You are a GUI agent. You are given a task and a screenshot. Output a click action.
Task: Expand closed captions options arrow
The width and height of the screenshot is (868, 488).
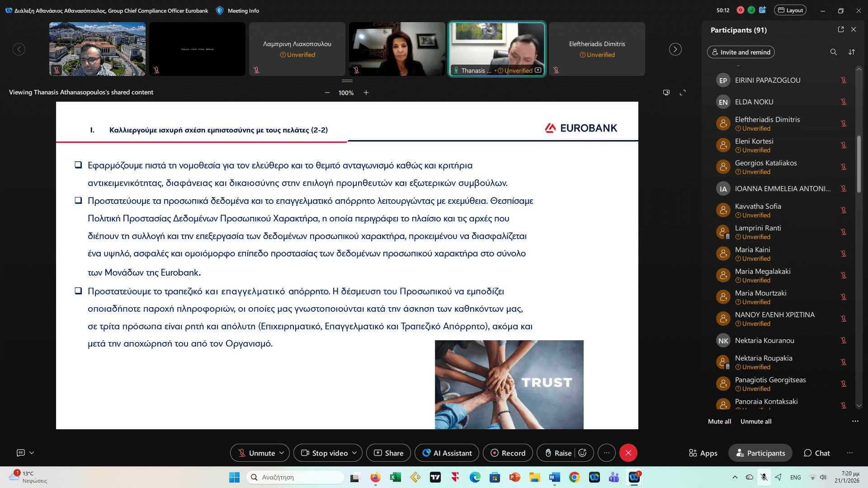point(32,453)
